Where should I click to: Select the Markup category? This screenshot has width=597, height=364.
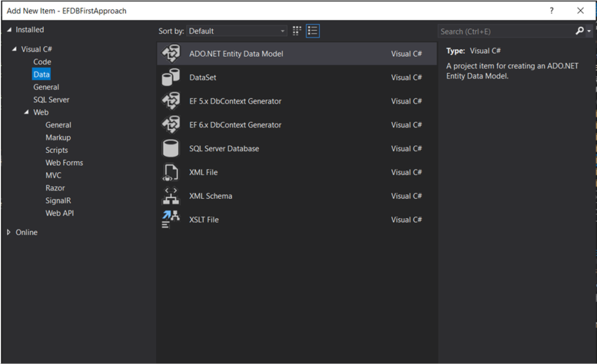(x=58, y=137)
